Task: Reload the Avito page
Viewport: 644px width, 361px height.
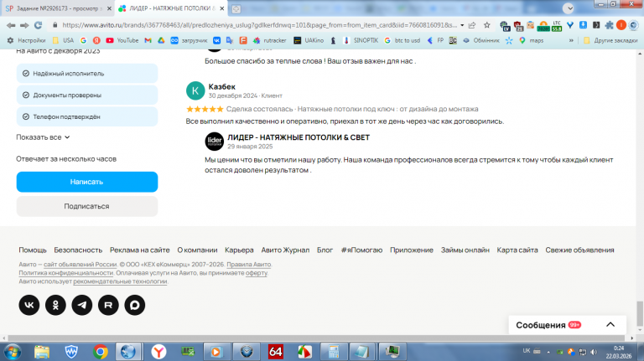Action: click(x=39, y=25)
